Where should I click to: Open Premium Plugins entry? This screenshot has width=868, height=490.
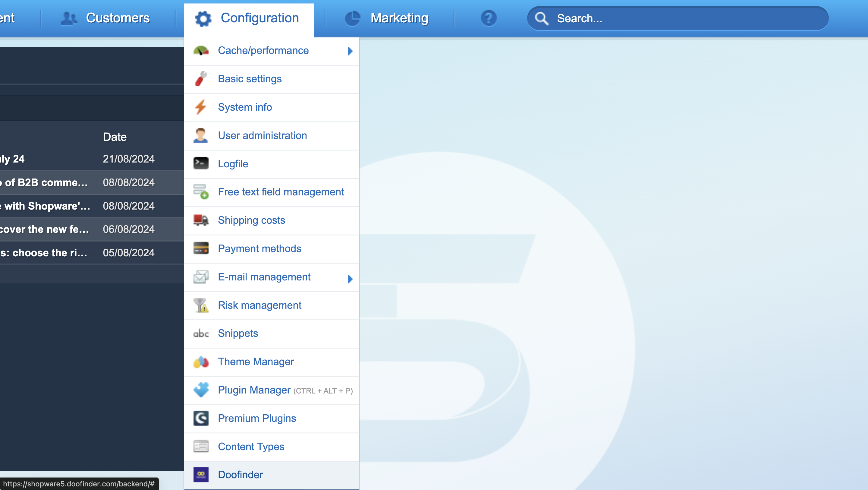pos(272,419)
